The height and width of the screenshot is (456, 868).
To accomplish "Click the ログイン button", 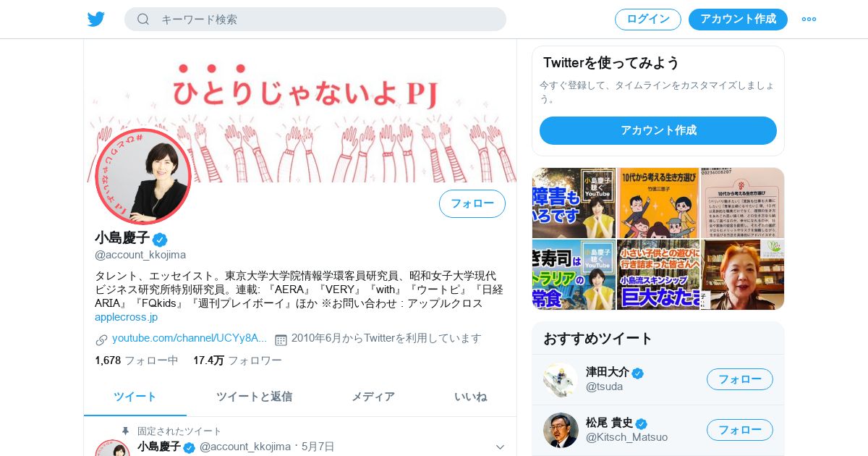I will [648, 20].
